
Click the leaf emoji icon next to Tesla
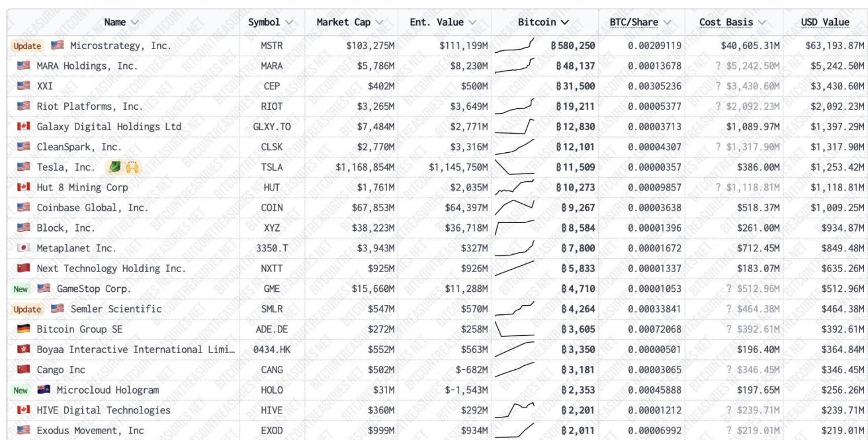(x=112, y=167)
